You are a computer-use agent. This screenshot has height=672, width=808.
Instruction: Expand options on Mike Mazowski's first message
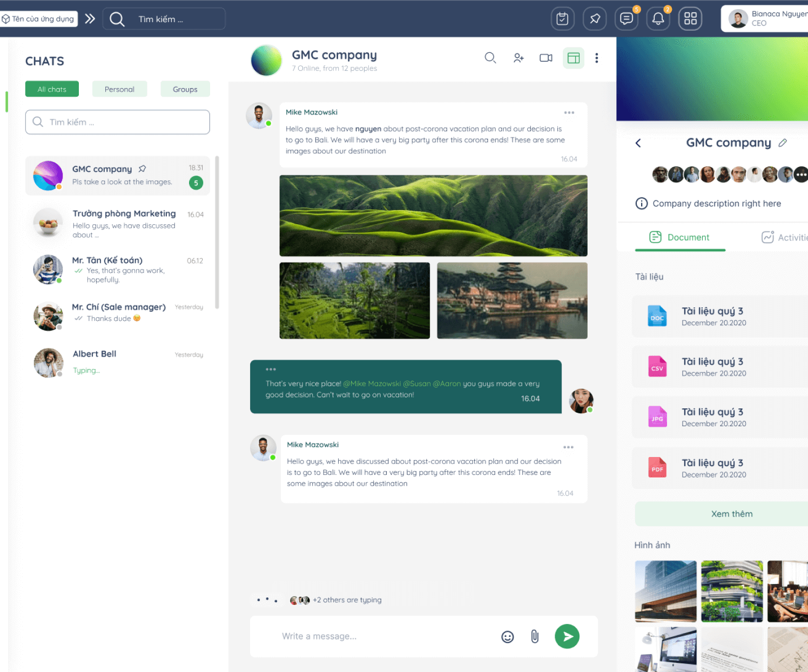[x=569, y=112]
